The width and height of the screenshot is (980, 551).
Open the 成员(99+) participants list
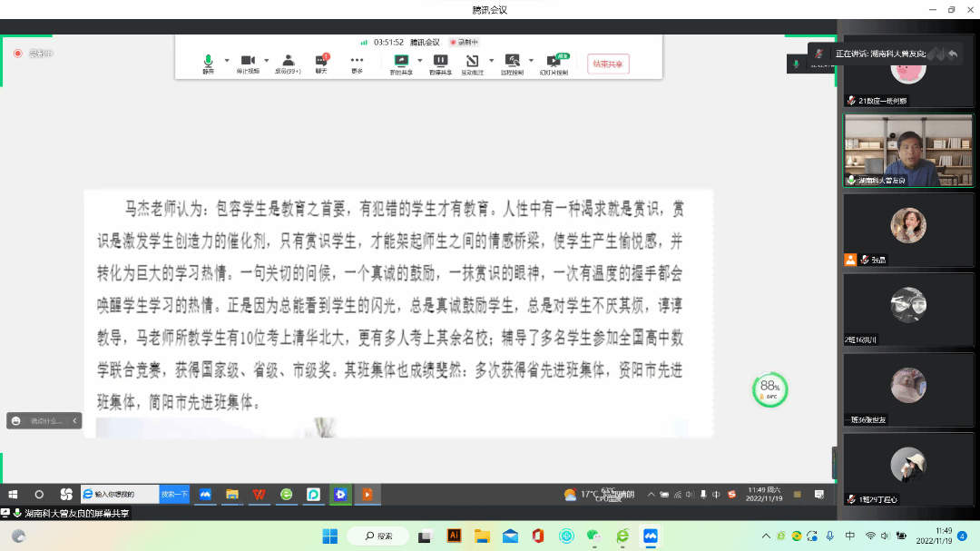coord(288,62)
